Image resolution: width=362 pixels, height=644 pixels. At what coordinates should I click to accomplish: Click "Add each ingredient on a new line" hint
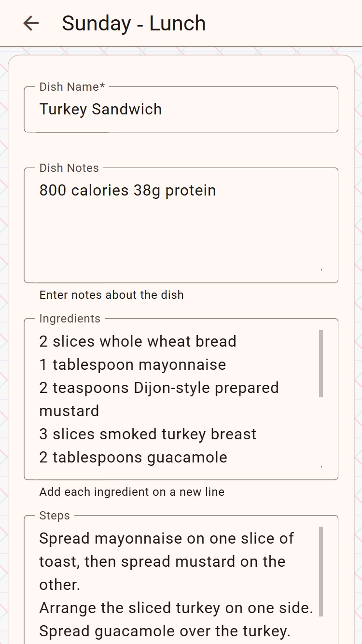[132, 492]
